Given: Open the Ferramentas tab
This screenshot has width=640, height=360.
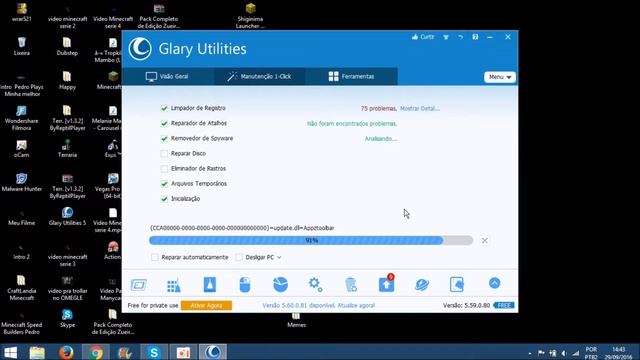Looking at the screenshot, I should [351, 76].
